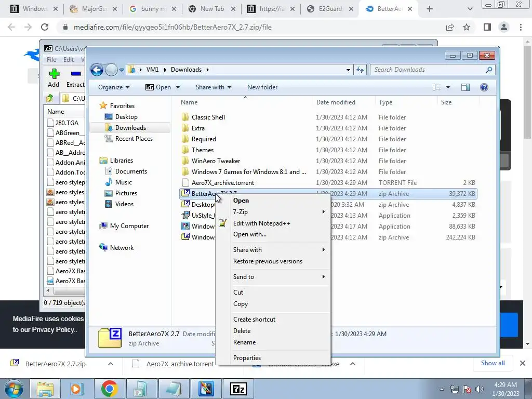Open options for the BetterAero7X 2.7.zip download
Viewport: 532px width, 399px height.
(x=110, y=364)
